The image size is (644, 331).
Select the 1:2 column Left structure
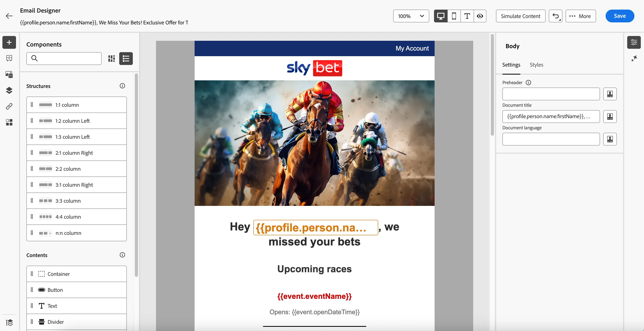point(76,121)
